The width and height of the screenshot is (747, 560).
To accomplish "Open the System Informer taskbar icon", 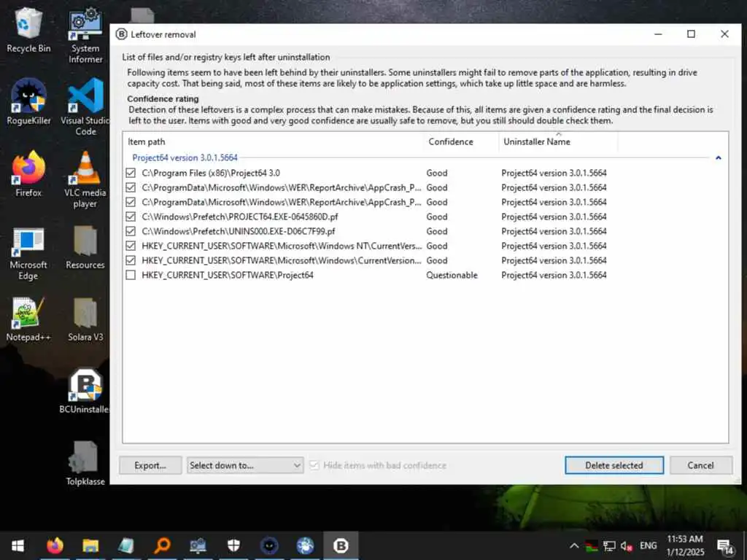I will pos(198,545).
